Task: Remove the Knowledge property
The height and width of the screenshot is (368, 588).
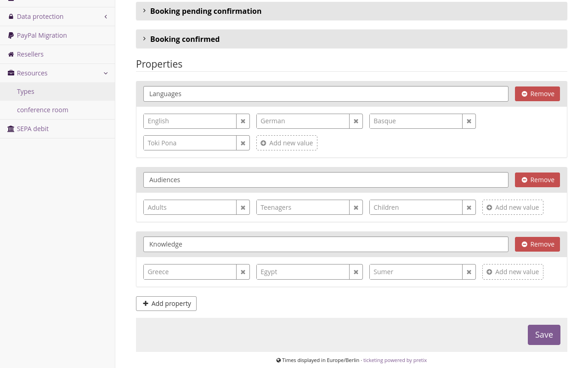Action: point(537,244)
